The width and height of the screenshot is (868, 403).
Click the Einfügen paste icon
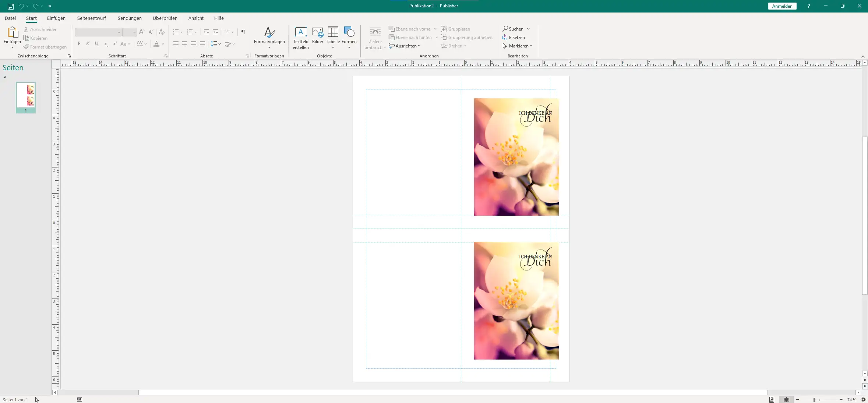pos(12,32)
